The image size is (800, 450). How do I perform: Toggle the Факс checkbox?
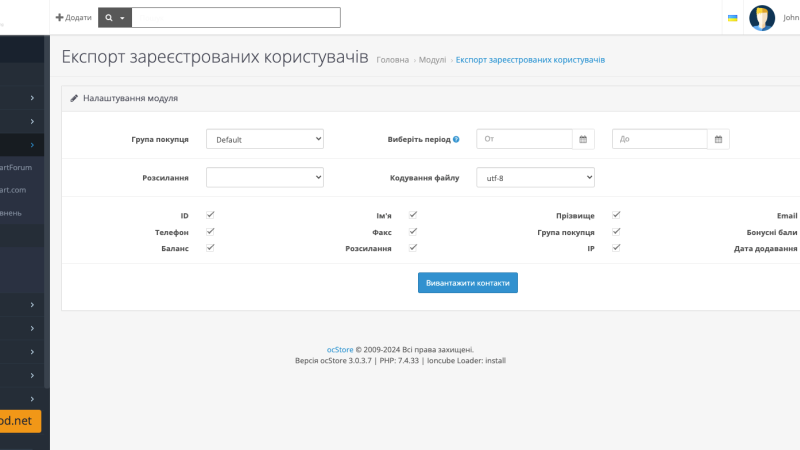(x=413, y=232)
